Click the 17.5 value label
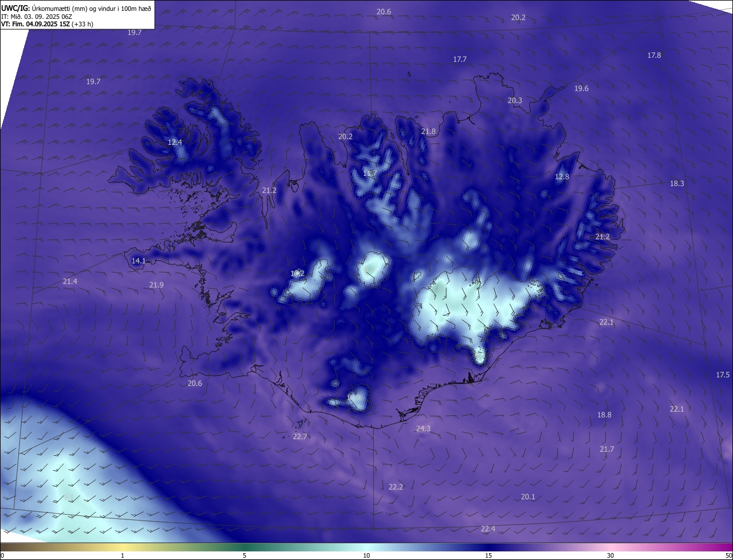This screenshot has width=733, height=560. (x=723, y=375)
